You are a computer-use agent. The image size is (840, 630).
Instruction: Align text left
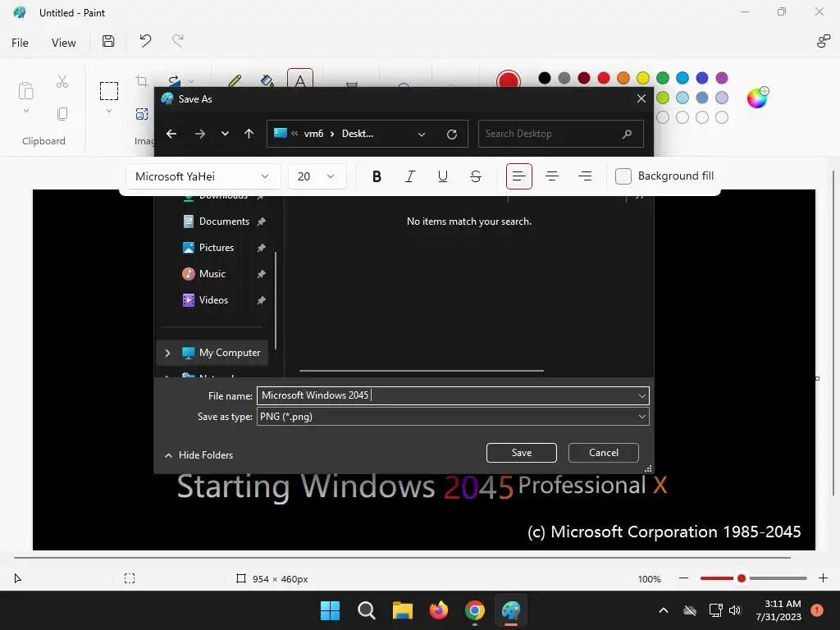[519, 176]
